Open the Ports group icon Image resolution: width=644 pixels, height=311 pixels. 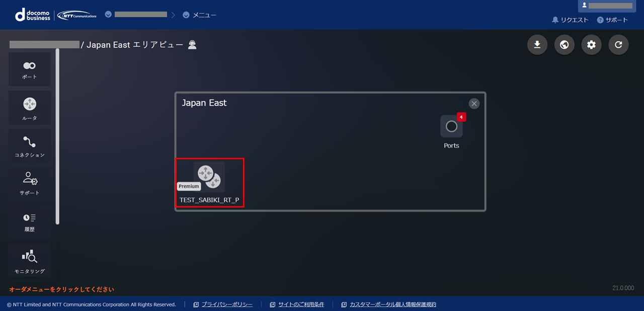click(451, 127)
